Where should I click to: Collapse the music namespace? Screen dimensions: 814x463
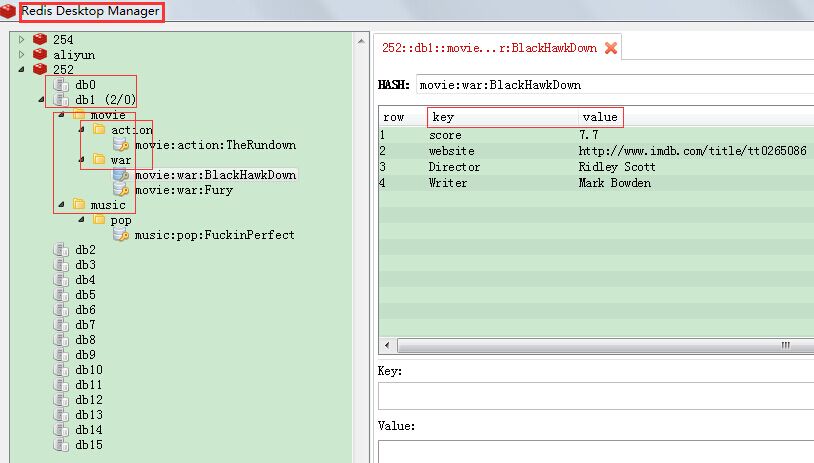click(x=61, y=205)
